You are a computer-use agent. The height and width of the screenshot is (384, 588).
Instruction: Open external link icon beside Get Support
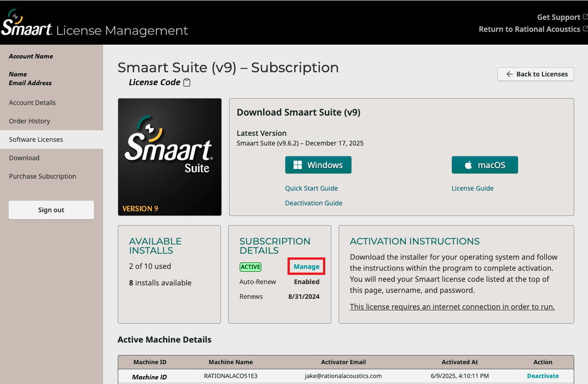[585, 17]
